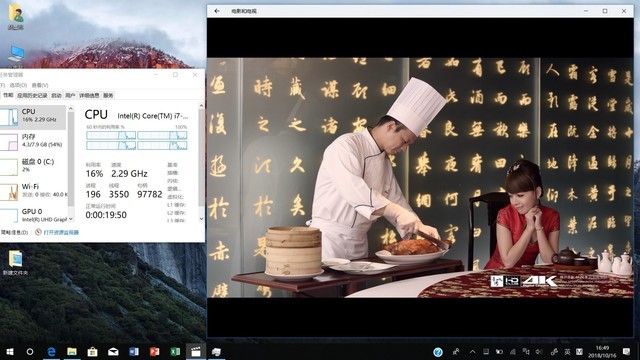Select the Wi-Fi item in performance sidebar
Screen dimensions: 640x360
(34, 192)
